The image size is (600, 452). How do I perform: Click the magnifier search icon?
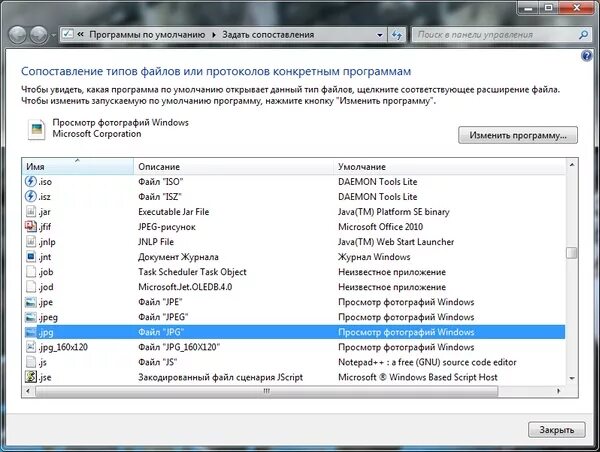(x=584, y=35)
